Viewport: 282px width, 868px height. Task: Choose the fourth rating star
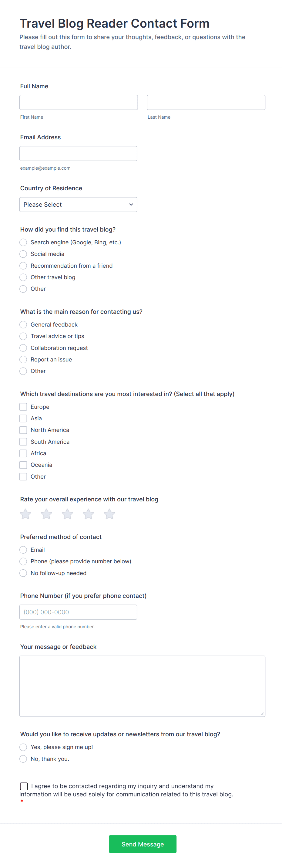(89, 514)
